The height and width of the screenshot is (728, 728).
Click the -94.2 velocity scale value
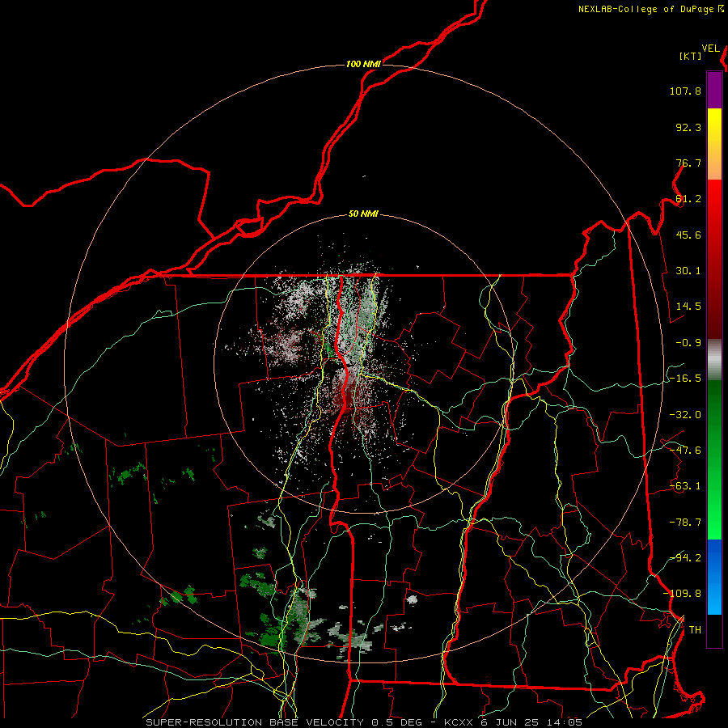tap(685, 558)
